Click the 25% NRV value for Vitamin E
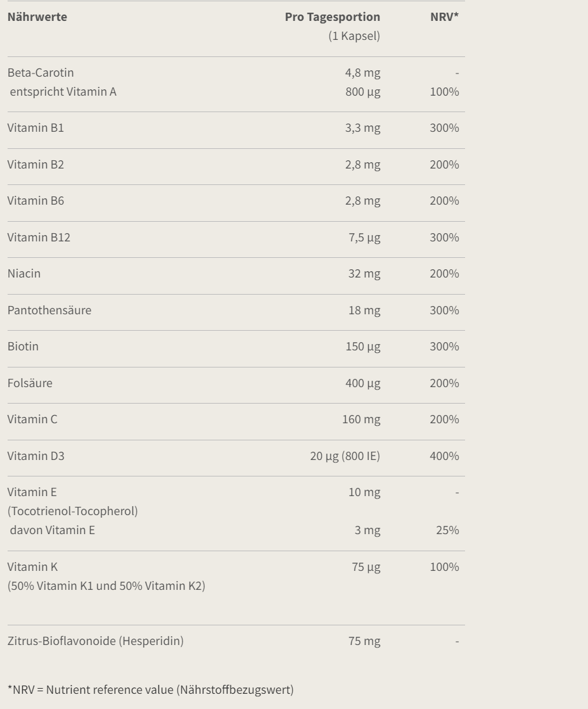This screenshot has width=588, height=709. point(447,530)
